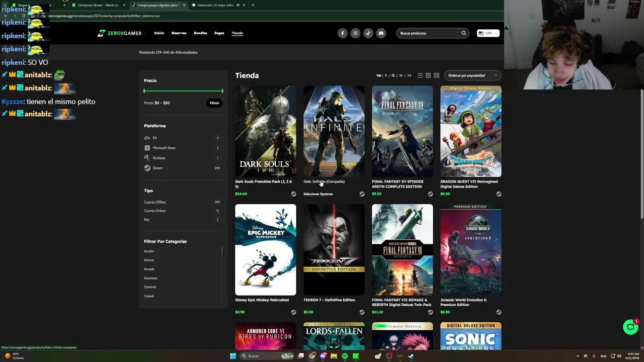
Task: Click Steam icon under Dark Souls Franchise Pack
Action: pos(293,194)
